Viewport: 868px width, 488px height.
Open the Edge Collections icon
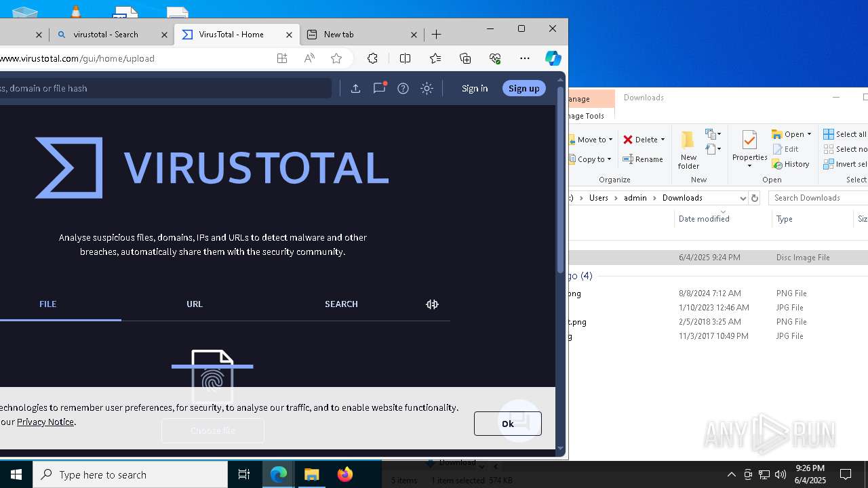point(465,58)
